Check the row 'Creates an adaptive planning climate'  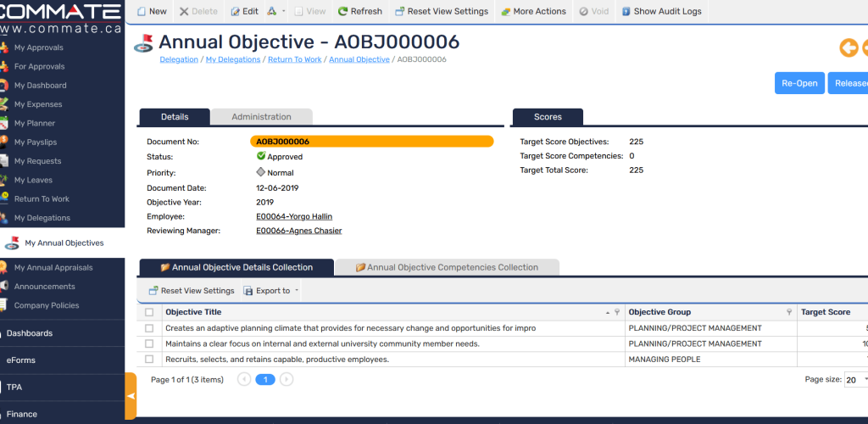[x=149, y=328]
